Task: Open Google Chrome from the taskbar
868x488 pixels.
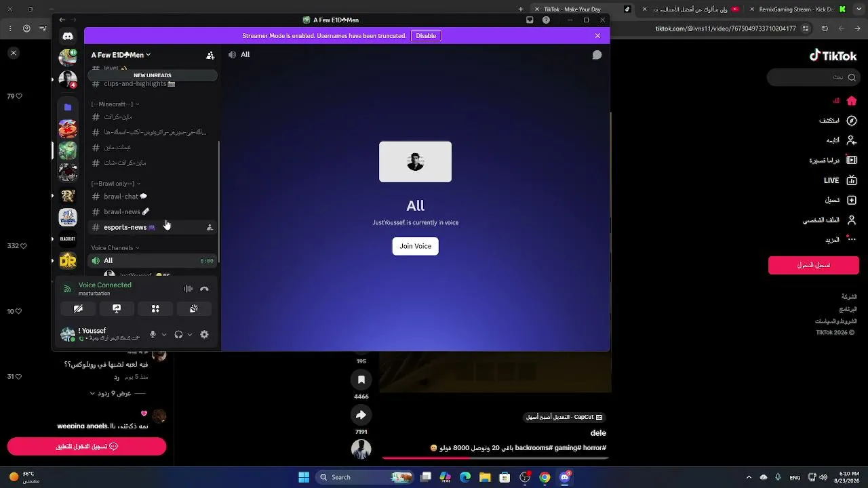Action: [545, 477]
